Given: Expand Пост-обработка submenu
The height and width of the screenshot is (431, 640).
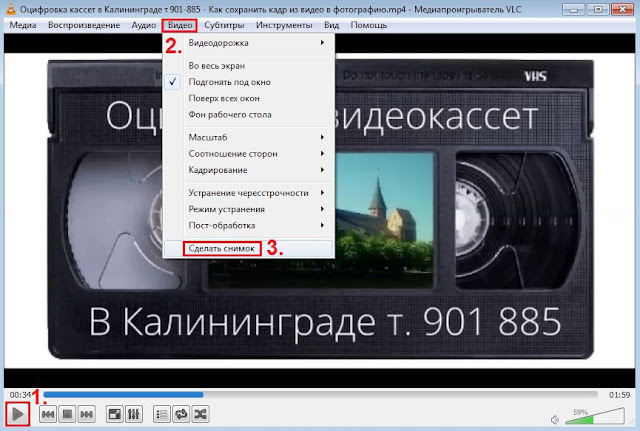Looking at the screenshot, I should (249, 225).
